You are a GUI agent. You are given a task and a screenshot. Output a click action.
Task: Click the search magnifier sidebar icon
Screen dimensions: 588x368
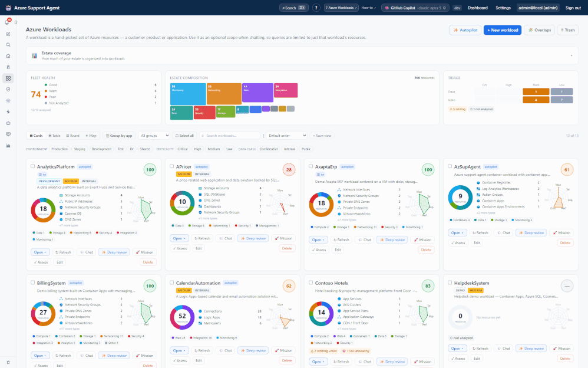click(x=8, y=45)
